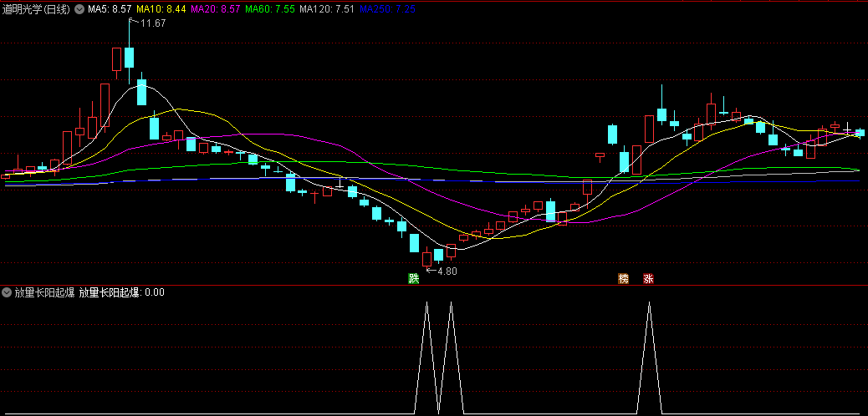Viewport: 868px width, 416px height.
Task: Click the MA5: 8.57 label
Action: tap(110, 9)
